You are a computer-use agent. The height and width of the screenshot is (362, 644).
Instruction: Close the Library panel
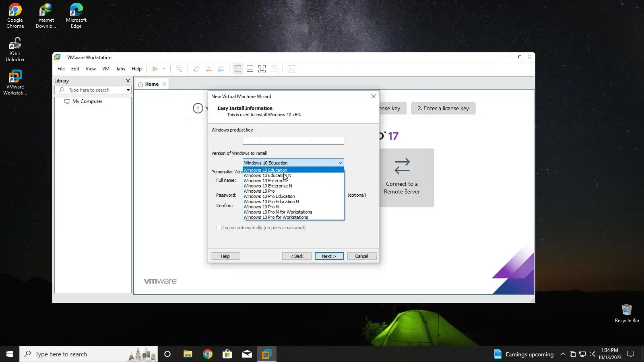[x=128, y=81]
